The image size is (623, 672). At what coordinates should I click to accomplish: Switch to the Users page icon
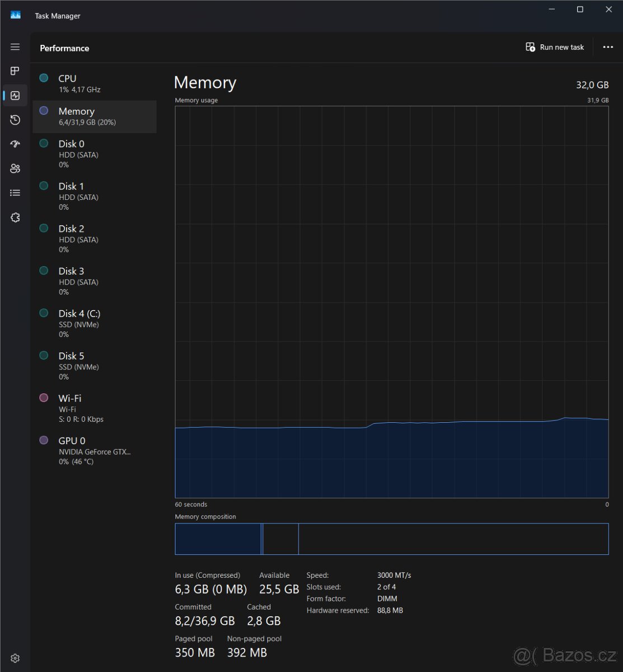15,169
